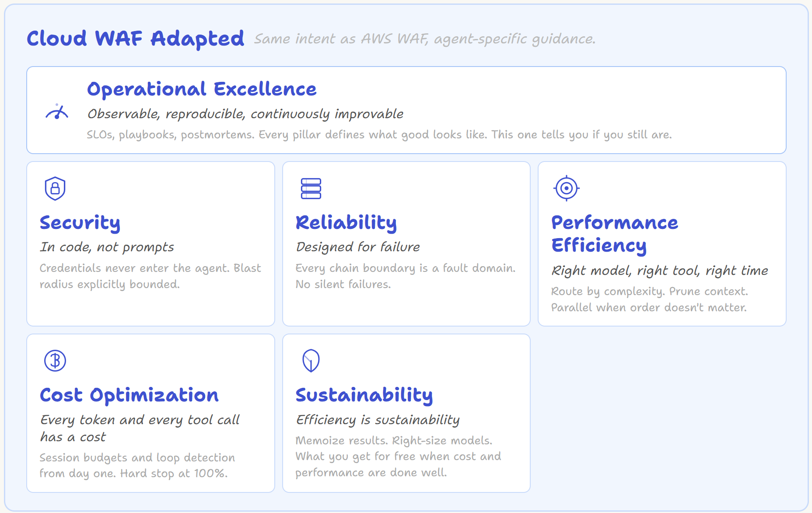
Task: Select the Sustainability heading
Action: pyautogui.click(x=364, y=395)
